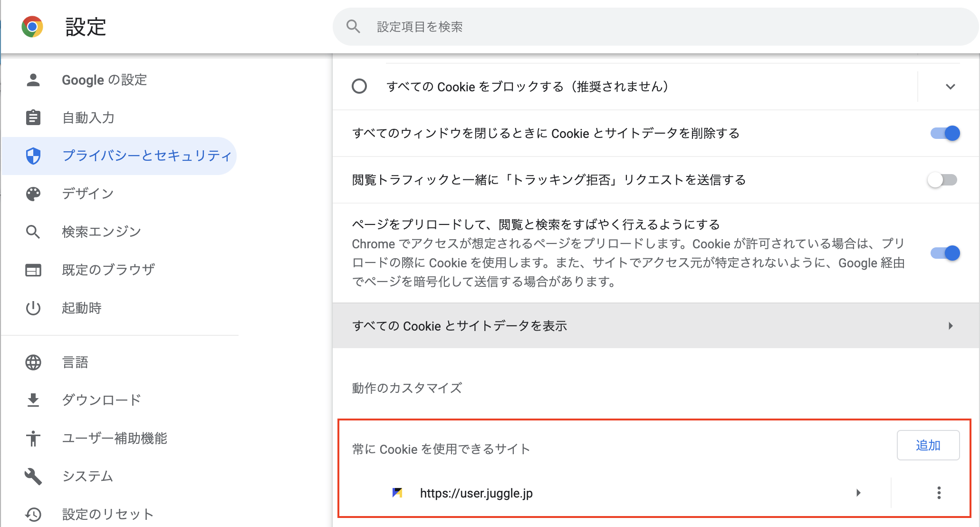Go to the 既定のブラウザ section
Image resolution: width=980 pixels, height=527 pixels.
[108, 270]
